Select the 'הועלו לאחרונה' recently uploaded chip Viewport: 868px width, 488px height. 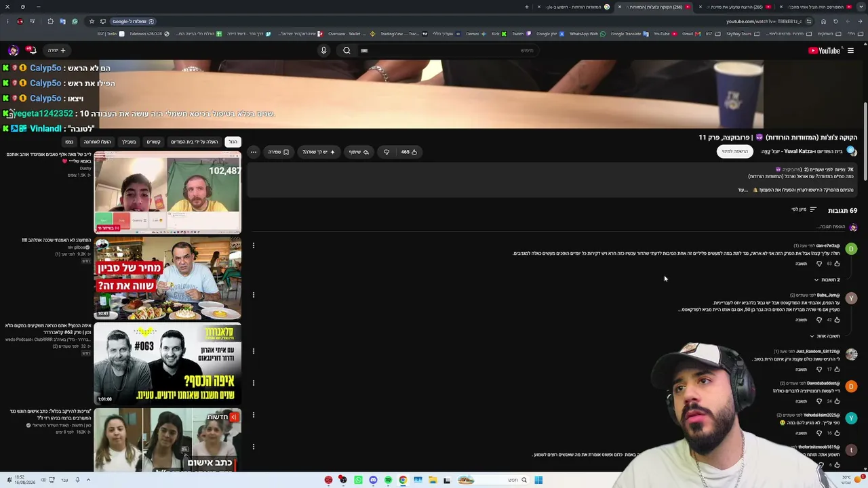click(97, 142)
